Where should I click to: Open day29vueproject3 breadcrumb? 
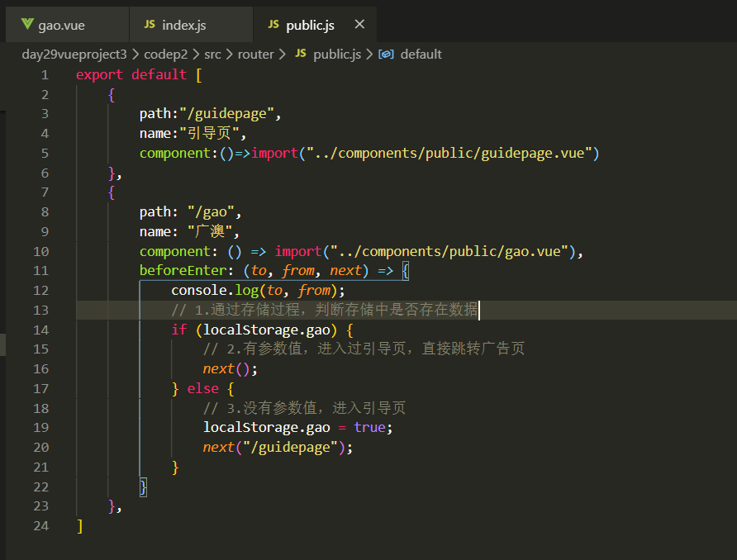[x=74, y=55]
